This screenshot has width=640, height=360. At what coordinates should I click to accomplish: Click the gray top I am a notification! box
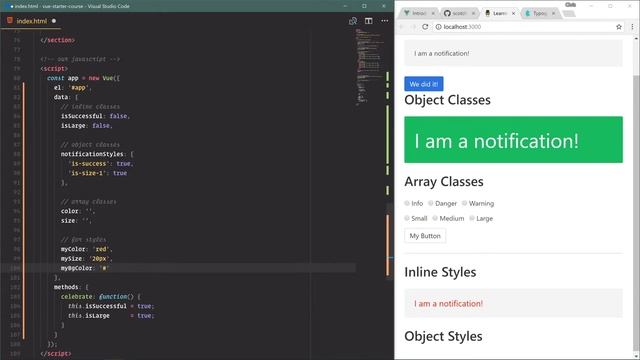coord(513,53)
